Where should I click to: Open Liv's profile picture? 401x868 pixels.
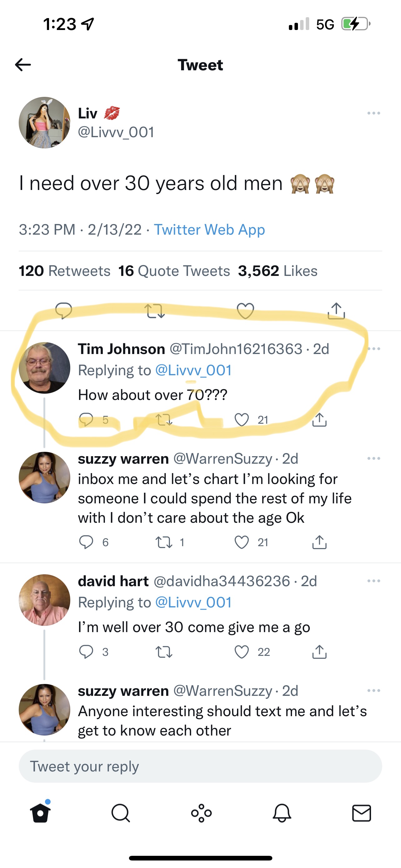click(44, 123)
